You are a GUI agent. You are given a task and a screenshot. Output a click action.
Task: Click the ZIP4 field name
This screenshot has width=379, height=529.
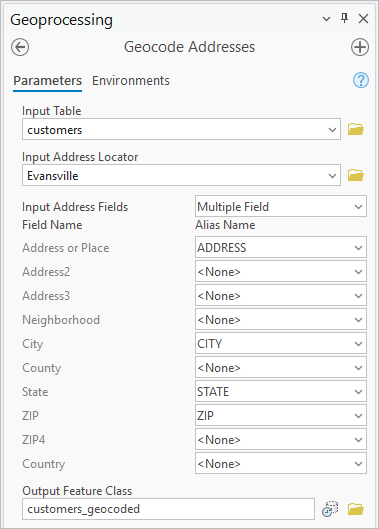coord(33,439)
